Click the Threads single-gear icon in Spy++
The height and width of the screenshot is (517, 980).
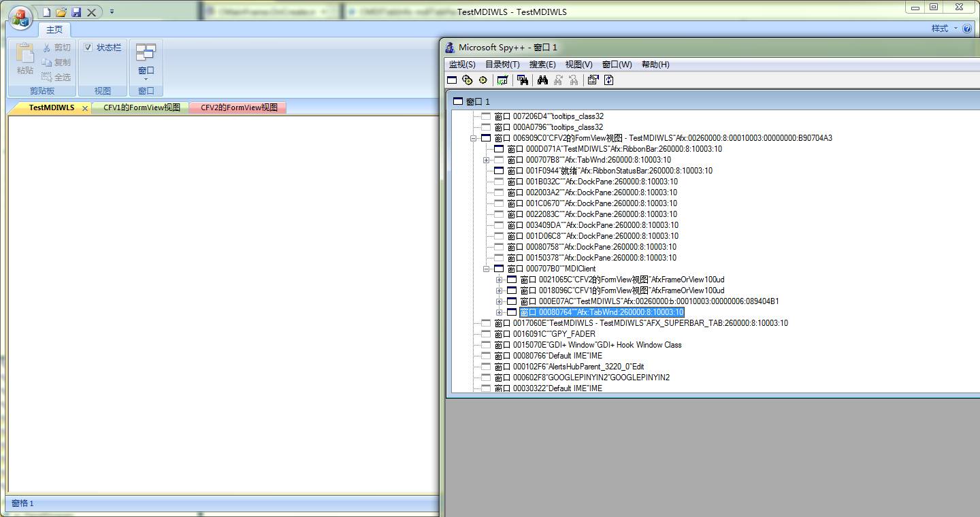point(483,80)
